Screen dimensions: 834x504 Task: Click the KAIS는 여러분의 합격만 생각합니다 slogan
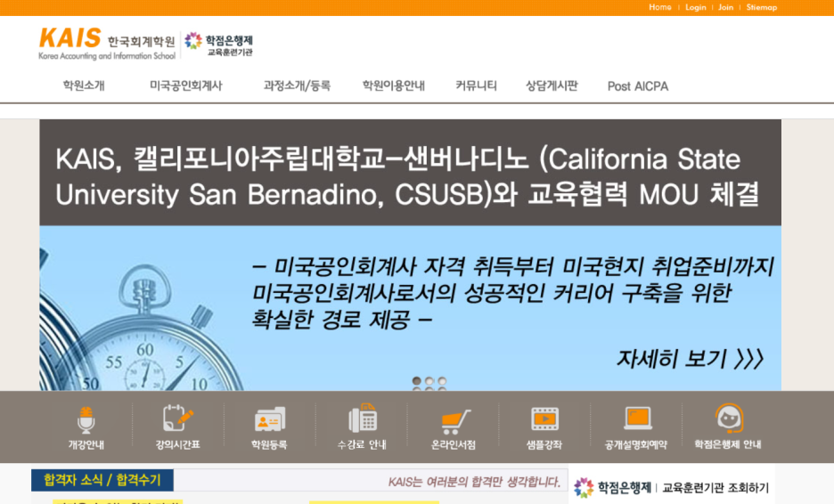(x=474, y=483)
